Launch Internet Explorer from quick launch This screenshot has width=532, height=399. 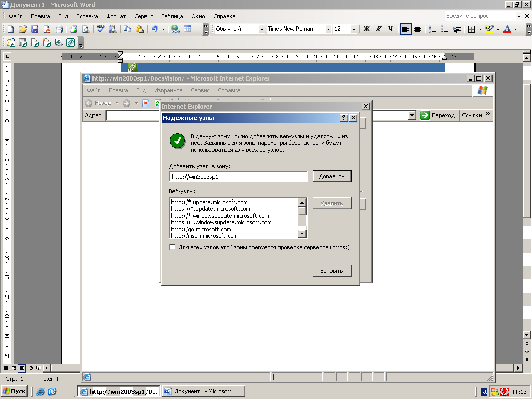[41, 392]
